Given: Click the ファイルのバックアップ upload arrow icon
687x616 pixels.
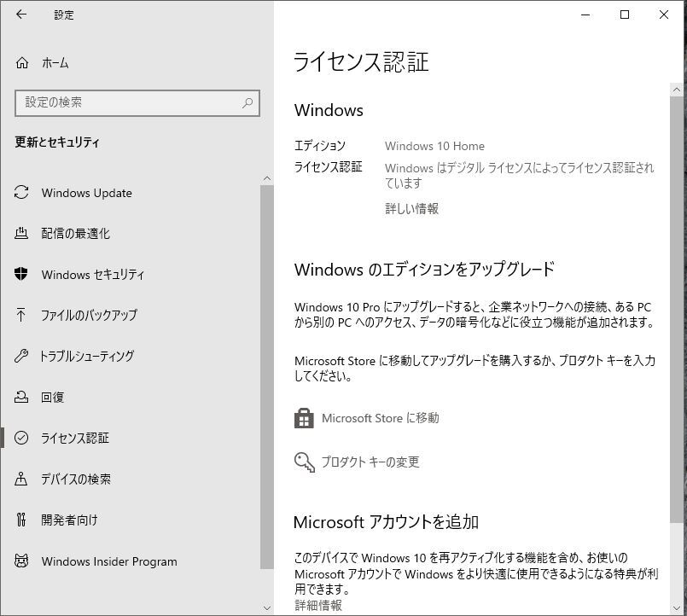Looking at the screenshot, I should 20,315.
